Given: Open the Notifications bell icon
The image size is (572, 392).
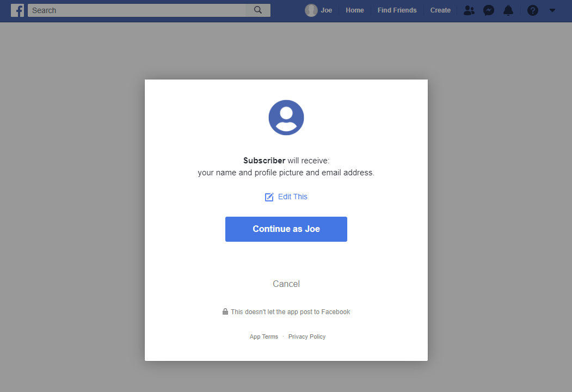Looking at the screenshot, I should tap(508, 10).
